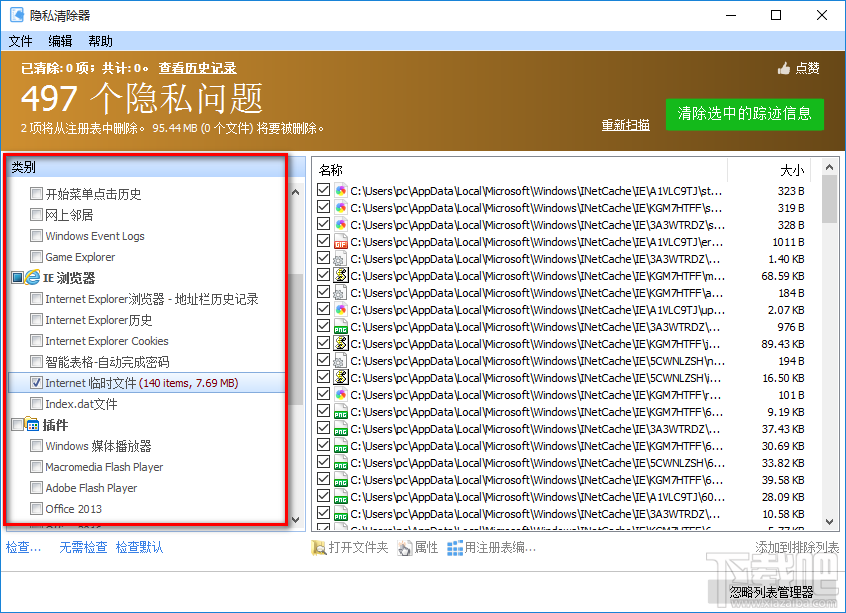Open the 文件 menu
The width and height of the screenshot is (846, 613).
click(20, 41)
